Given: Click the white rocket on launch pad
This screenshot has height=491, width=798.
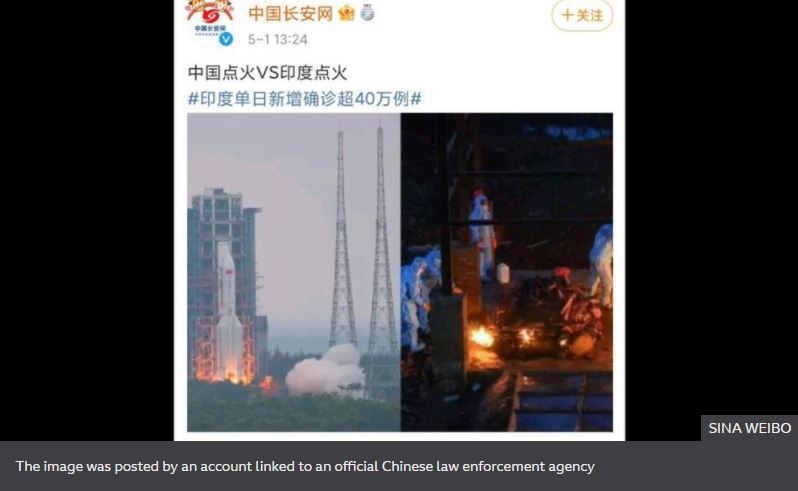Looking at the screenshot, I should [226, 311].
